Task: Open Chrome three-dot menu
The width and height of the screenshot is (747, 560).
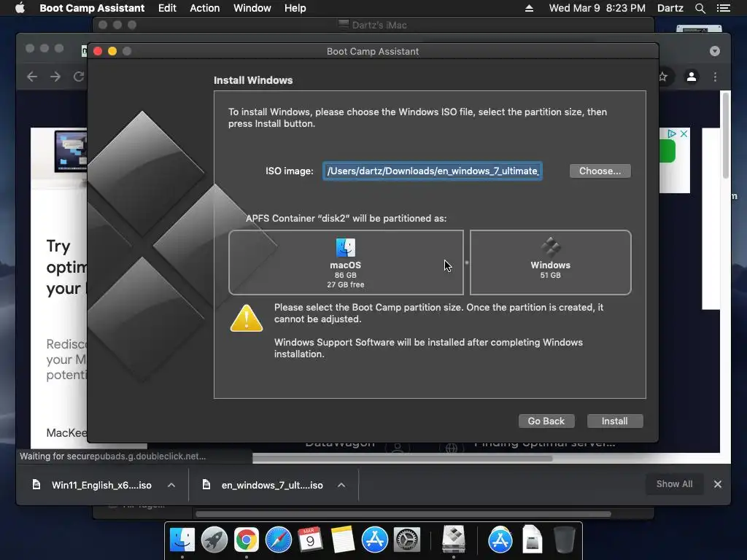Action: click(x=715, y=77)
